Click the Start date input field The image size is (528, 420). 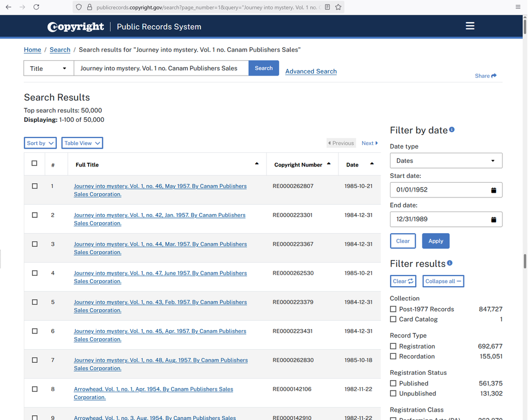pos(446,190)
